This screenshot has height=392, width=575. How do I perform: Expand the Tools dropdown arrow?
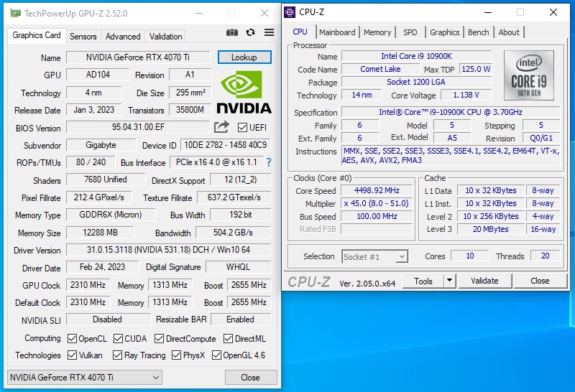coord(450,281)
